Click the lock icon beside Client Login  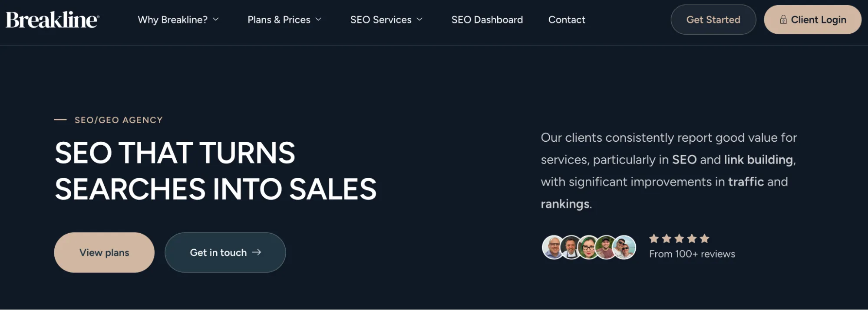[784, 20]
